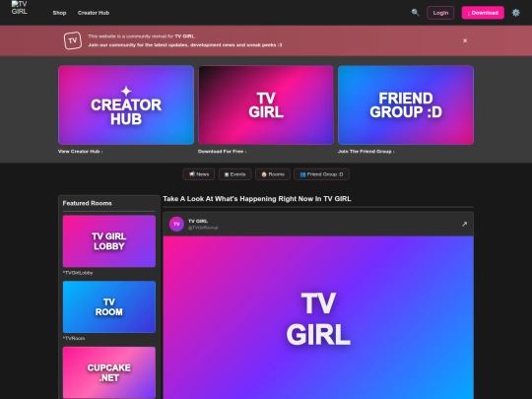Click the What's Happening Right Now heading
This screenshot has height=399, width=532.
point(257,199)
